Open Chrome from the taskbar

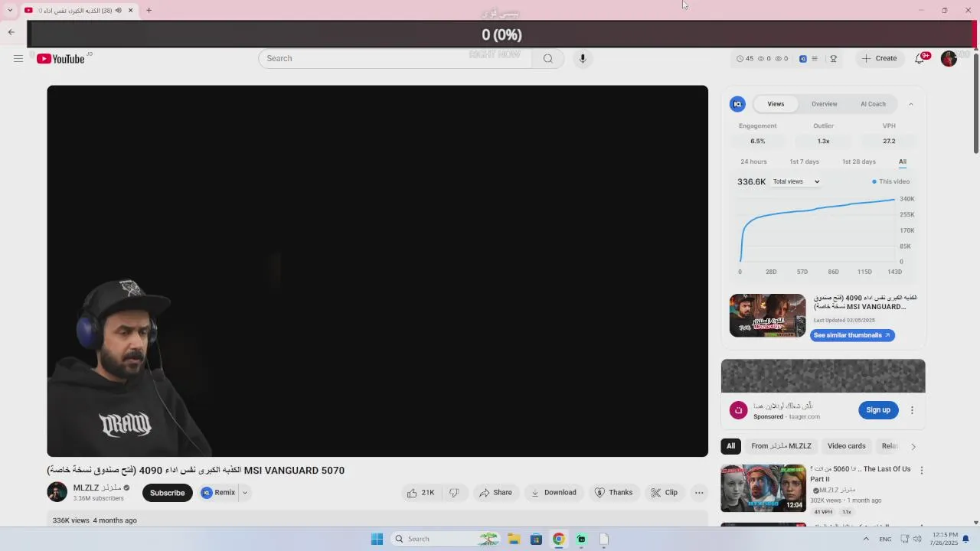[x=559, y=539]
